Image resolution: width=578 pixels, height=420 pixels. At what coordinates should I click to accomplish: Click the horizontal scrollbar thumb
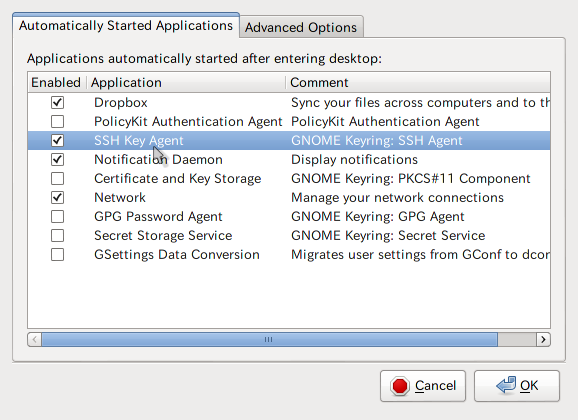(x=269, y=339)
